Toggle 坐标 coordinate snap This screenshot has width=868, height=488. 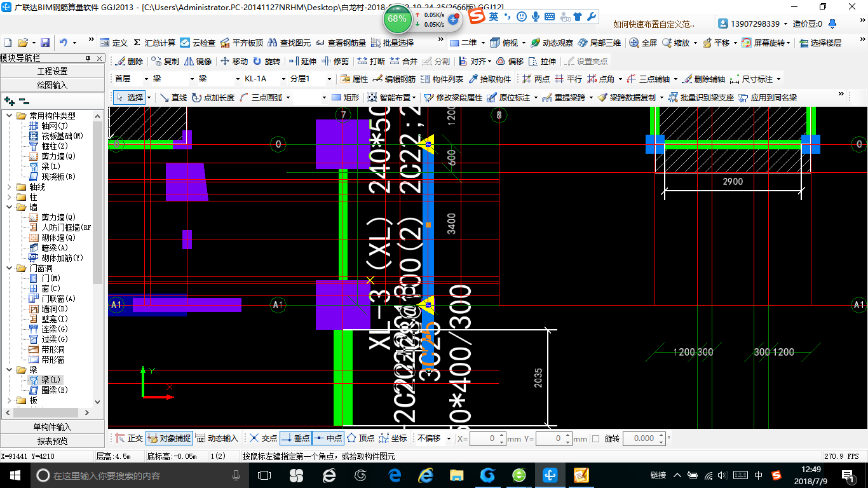393,438
